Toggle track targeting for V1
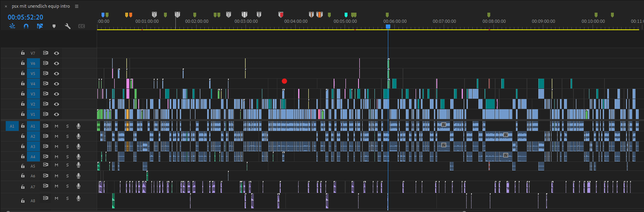This screenshot has width=644, height=212. pyautogui.click(x=33, y=114)
